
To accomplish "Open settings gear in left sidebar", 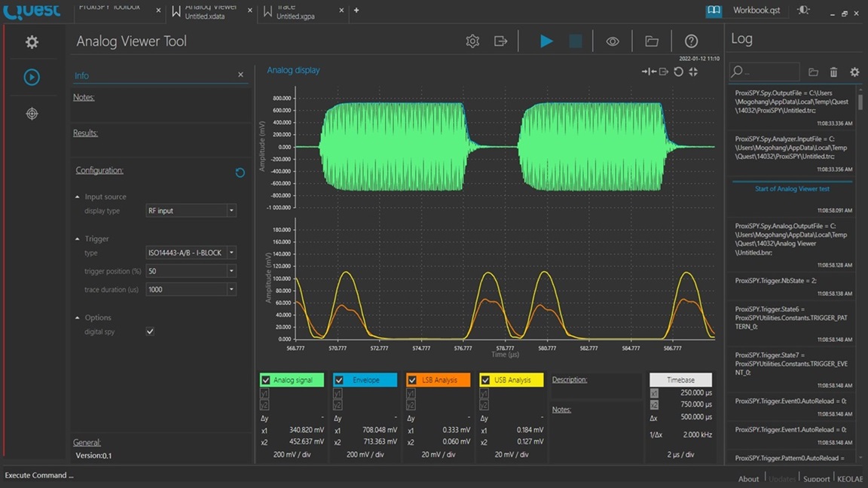I will 32,42.
